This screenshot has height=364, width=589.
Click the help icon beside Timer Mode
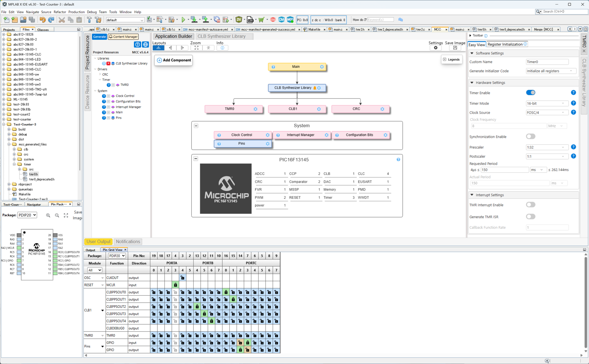pyautogui.click(x=573, y=103)
